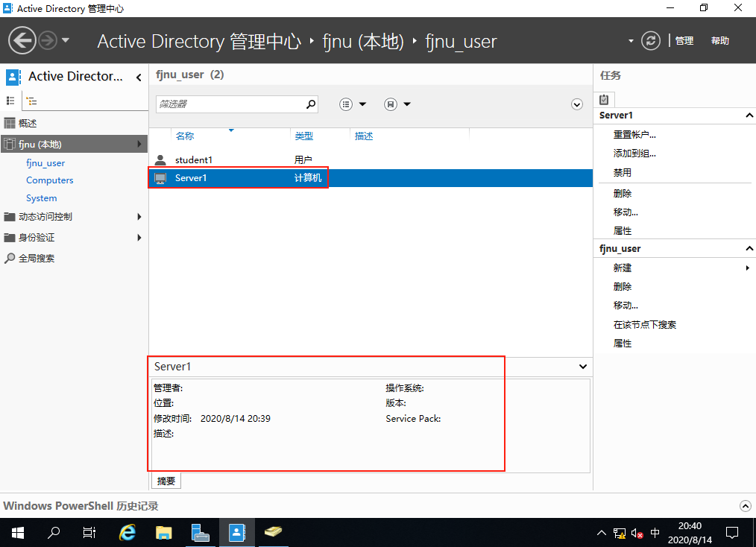The image size is (756, 547).
Task: Open fjnu_user in the left tree
Action: click(45, 163)
